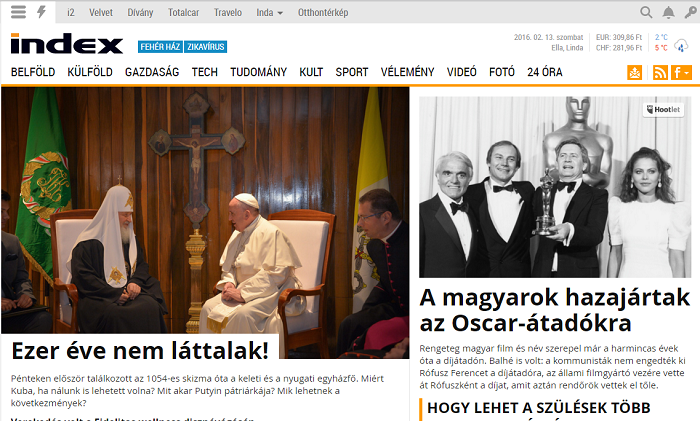Open Totalcar link
The width and height of the screenshot is (700, 421).
(x=183, y=13)
